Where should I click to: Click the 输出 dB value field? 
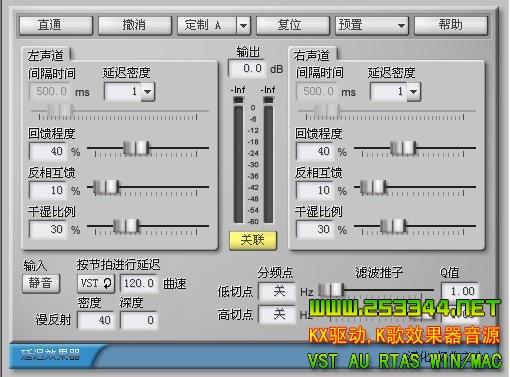click(247, 69)
